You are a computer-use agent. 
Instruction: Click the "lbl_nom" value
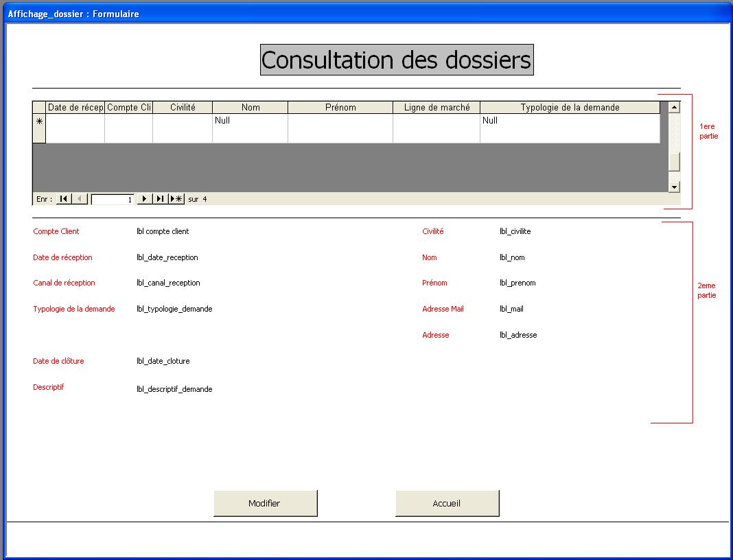click(x=512, y=257)
